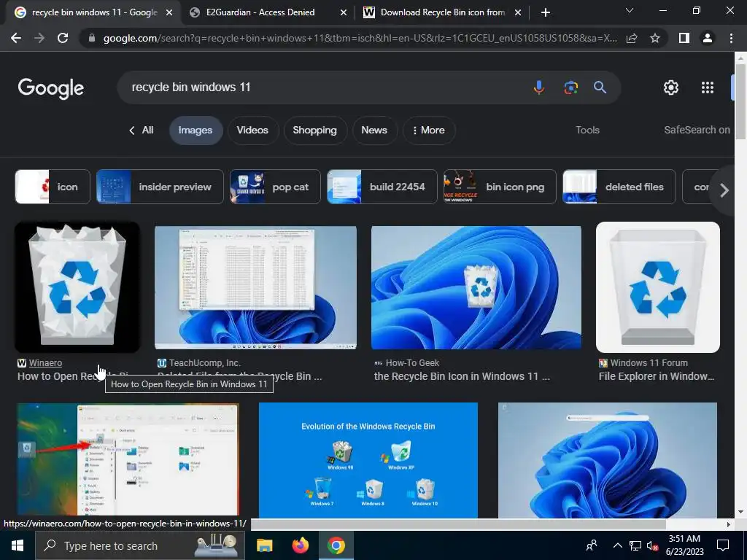Open 'File Explorer in Window...' title
Viewport: 747px width, 560px height.
657,377
